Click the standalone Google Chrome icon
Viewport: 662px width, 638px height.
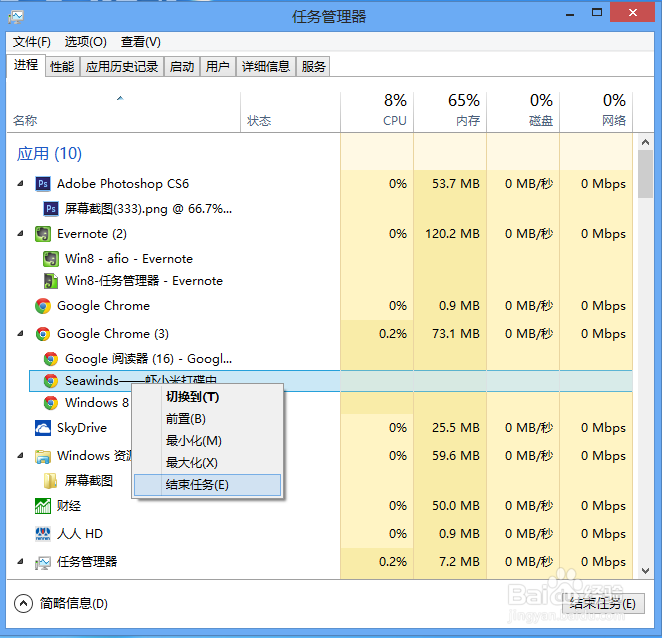coord(43,306)
